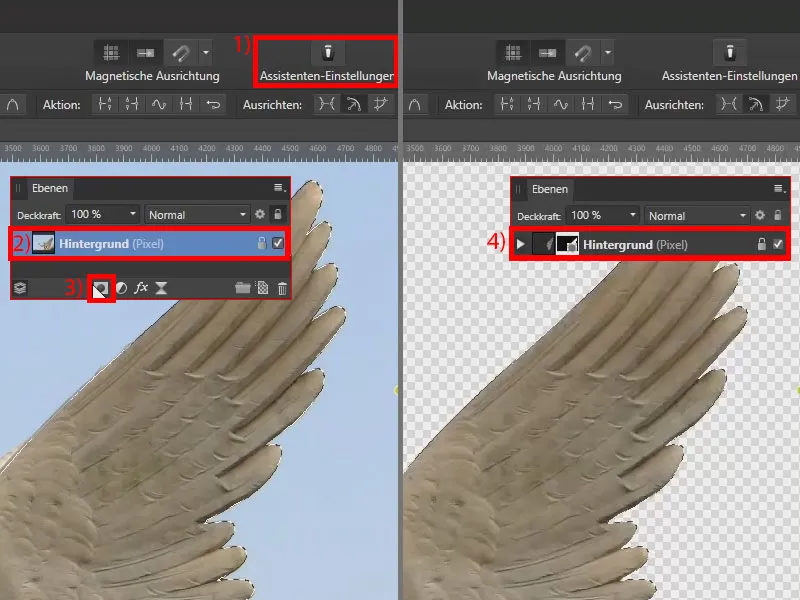The width and height of the screenshot is (800, 600).
Task: Open the left Ebenen panel options menu
Action: coord(279,188)
